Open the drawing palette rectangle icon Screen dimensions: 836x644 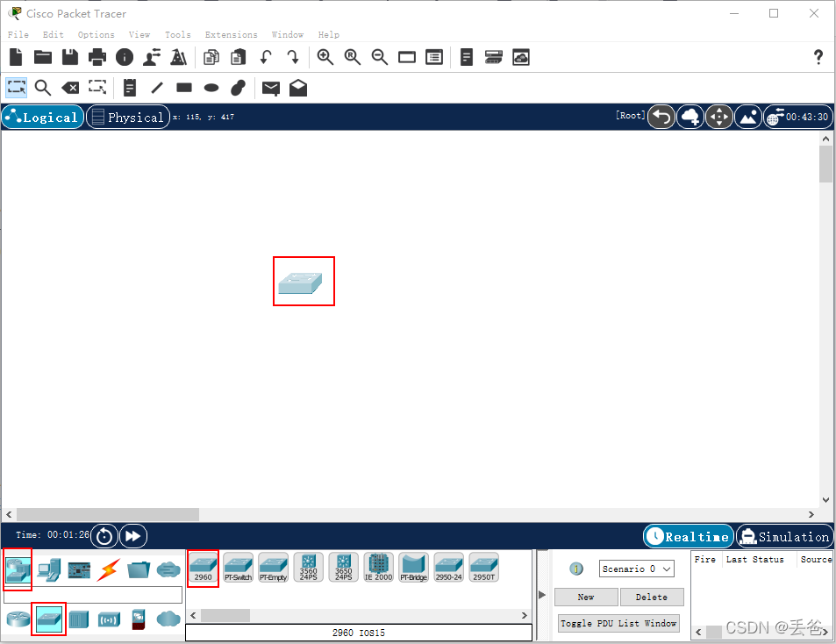click(x=407, y=57)
